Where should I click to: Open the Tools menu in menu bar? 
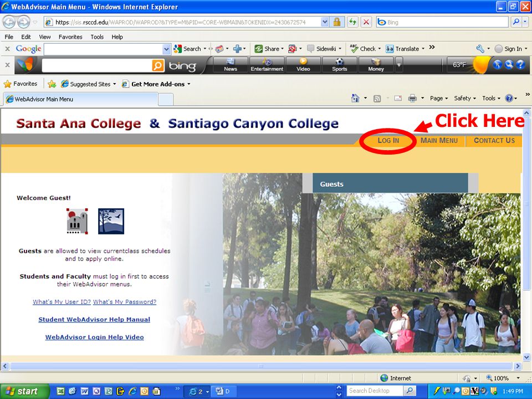(x=97, y=37)
